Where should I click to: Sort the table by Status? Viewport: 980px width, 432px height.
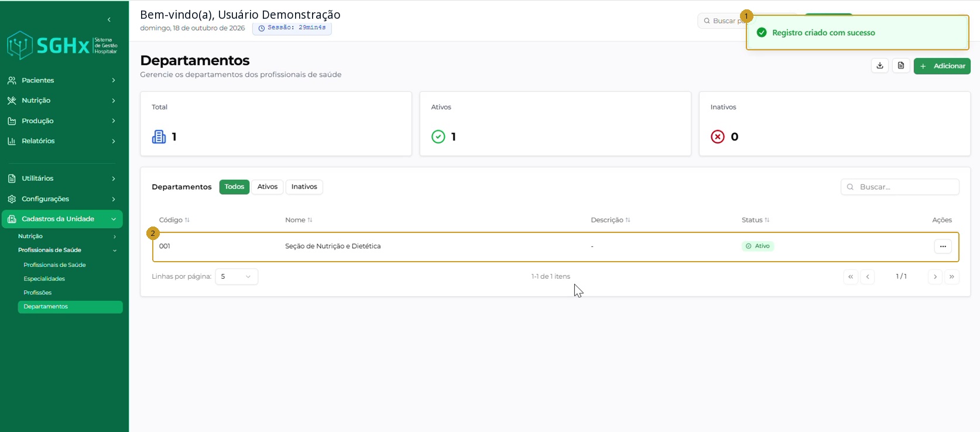[756, 220]
